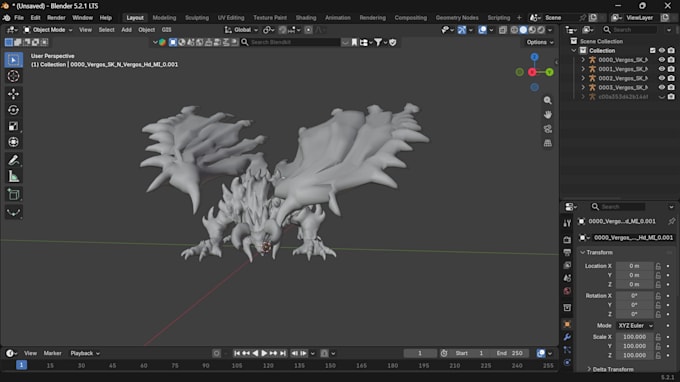
Task: Jump to the animation start frame
Action: pyautogui.click(x=237, y=353)
